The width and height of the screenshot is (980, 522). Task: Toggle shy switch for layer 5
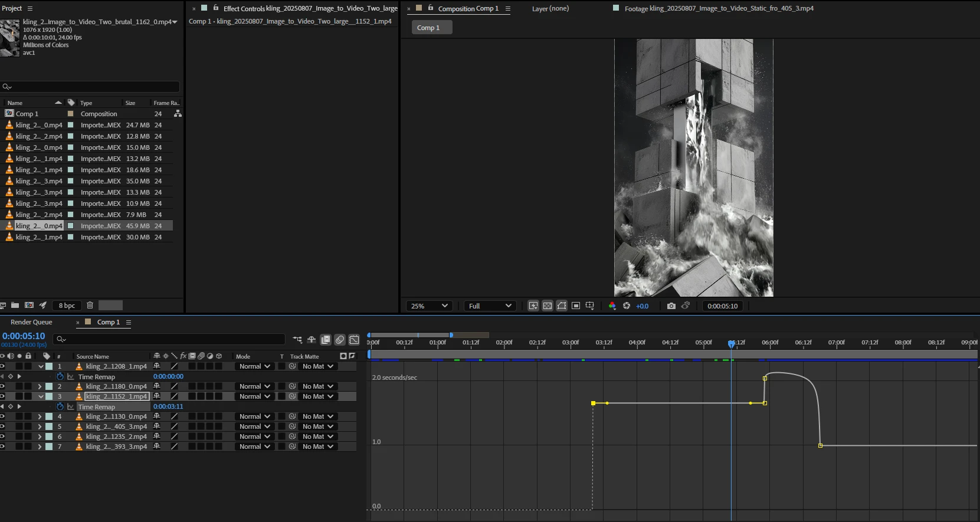click(157, 426)
